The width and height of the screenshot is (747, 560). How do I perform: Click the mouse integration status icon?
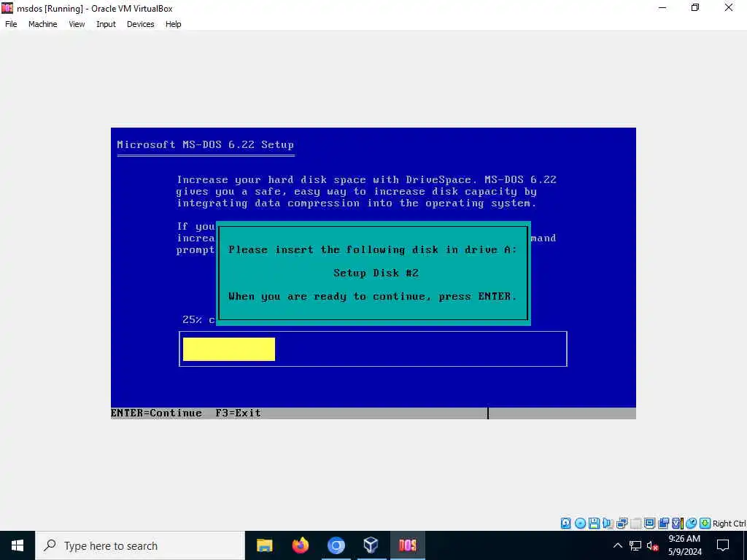691,524
